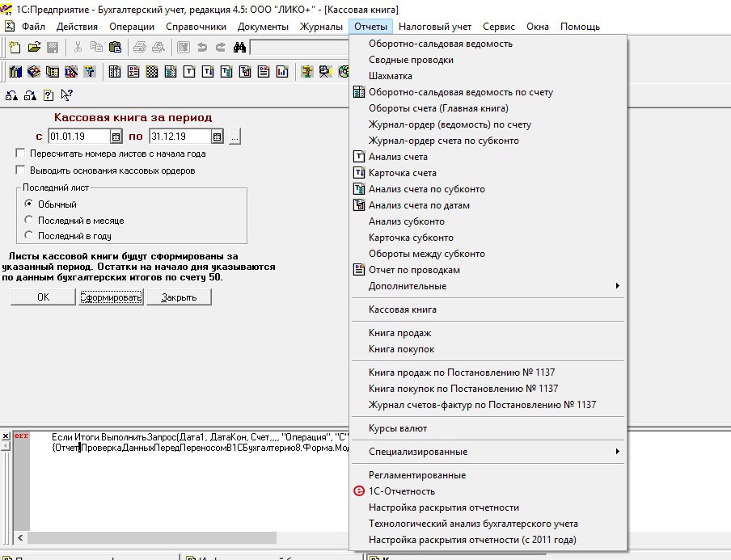This screenshot has height=560, width=731.
Task: Click the Карточка счета toolbar icon
Action: [208, 72]
